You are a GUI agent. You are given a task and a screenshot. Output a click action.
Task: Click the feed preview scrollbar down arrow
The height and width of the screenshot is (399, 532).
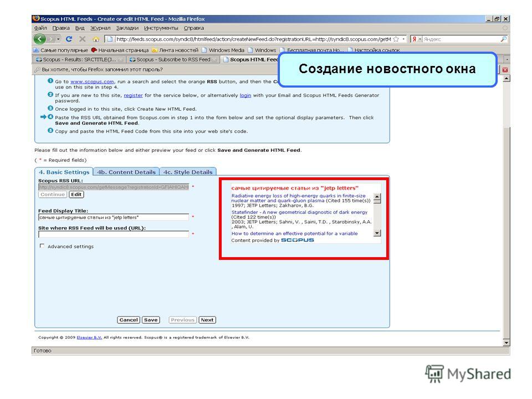point(377,233)
